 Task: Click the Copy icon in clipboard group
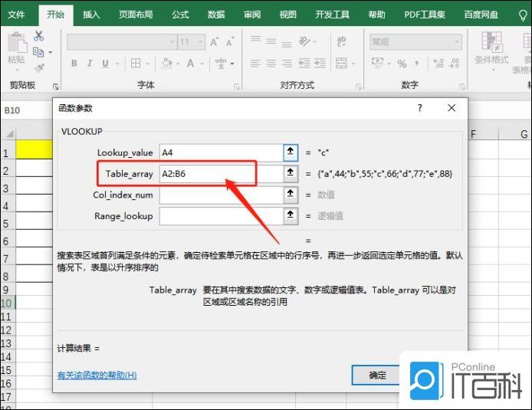38,52
